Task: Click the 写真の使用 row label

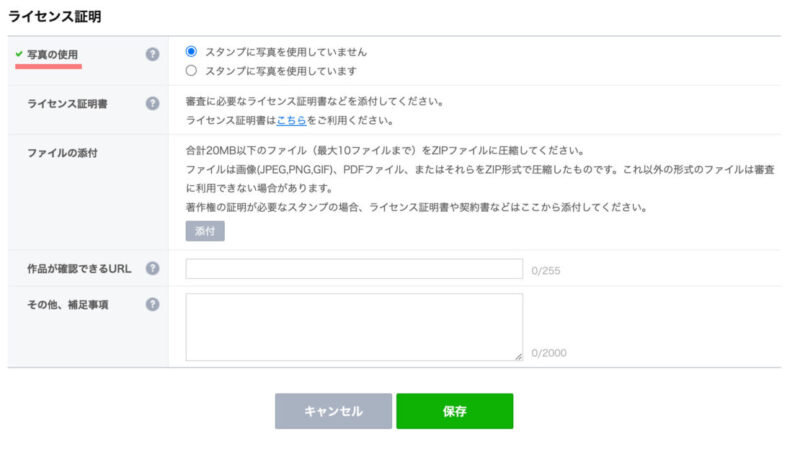Action: tap(53, 55)
